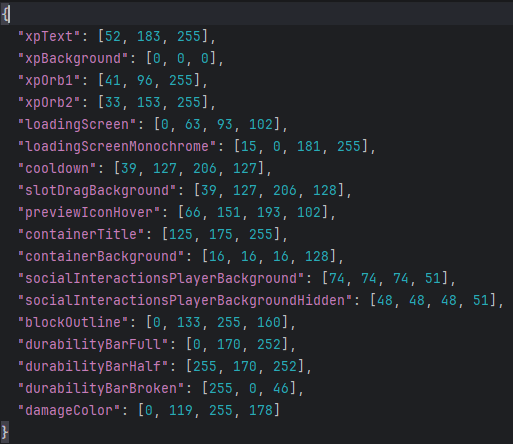513x444 pixels.
Task: Click the "socialInteractionsPlayerBackground" key
Action: pyautogui.click(x=161, y=278)
